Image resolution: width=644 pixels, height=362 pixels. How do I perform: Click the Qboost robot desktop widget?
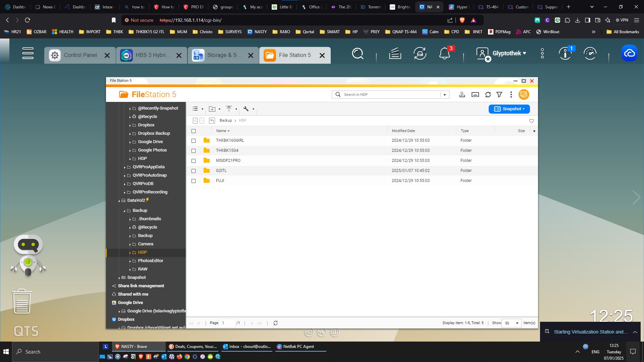28,255
